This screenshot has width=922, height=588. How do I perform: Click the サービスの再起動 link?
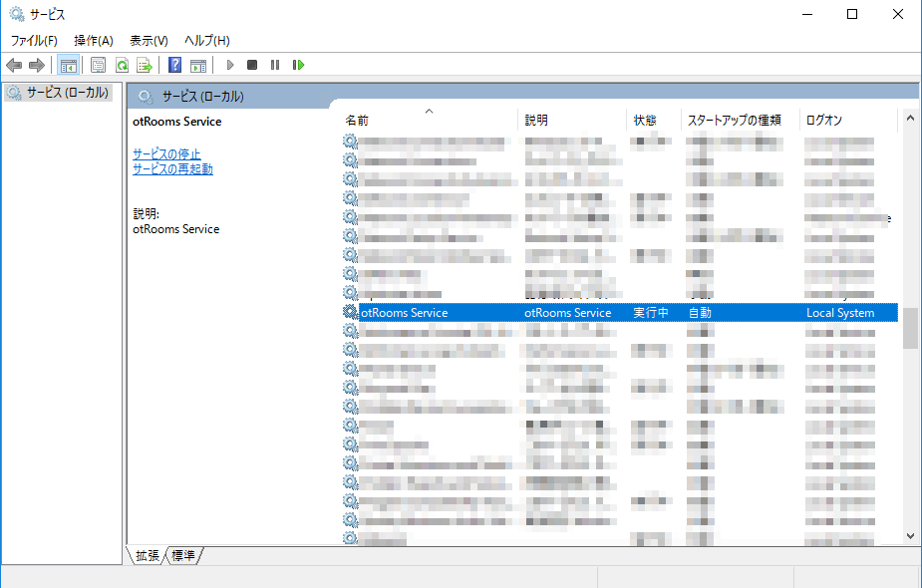(x=172, y=168)
